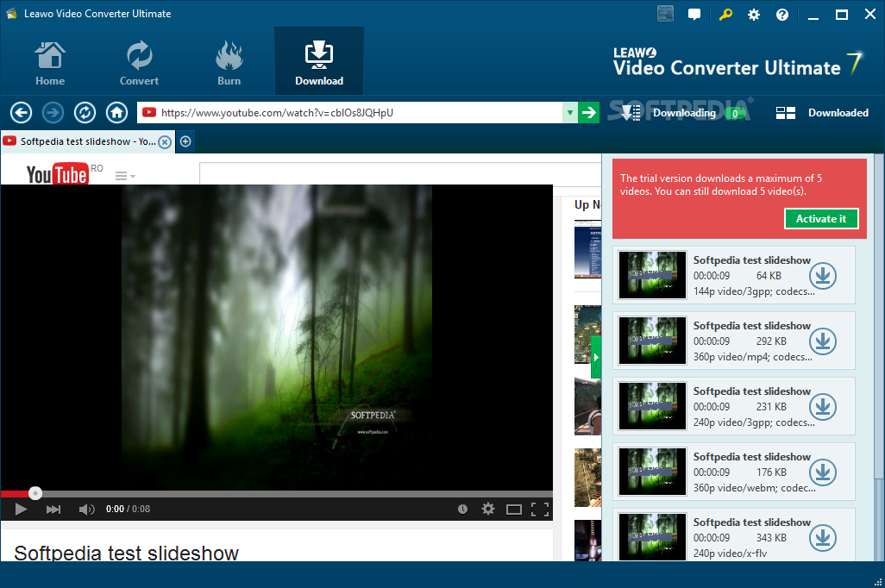The width and height of the screenshot is (885, 588).
Task: Refresh the current web page
Action: click(85, 112)
